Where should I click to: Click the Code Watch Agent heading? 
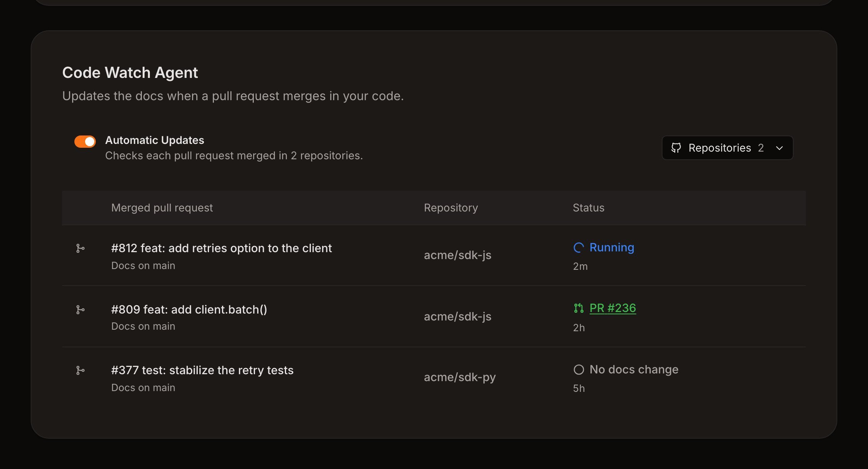tap(130, 73)
